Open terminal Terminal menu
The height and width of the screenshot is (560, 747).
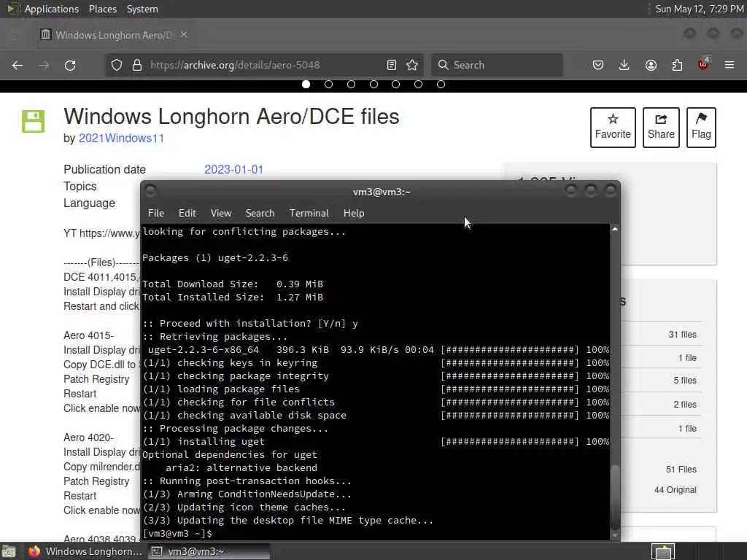pyautogui.click(x=309, y=214)
